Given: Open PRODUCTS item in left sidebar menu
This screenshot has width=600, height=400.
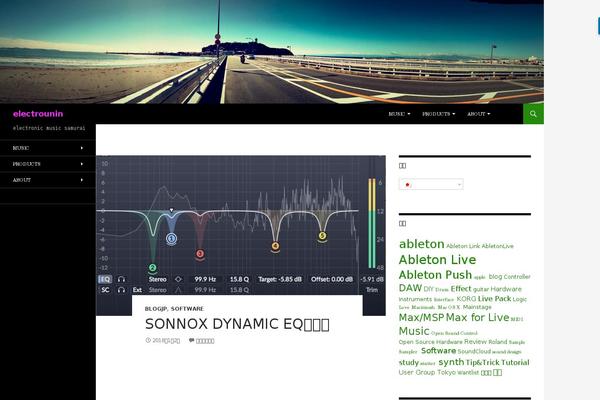Looking at the screenshot, I should click(x=48, y=164).
